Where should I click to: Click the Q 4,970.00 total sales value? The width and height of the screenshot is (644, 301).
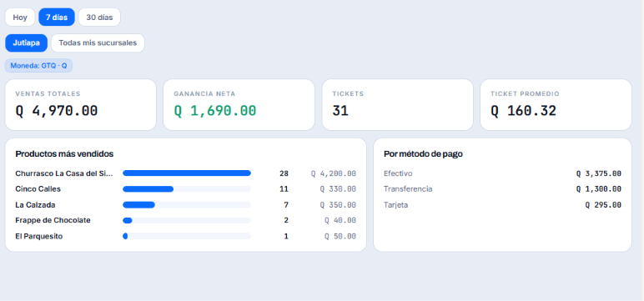pyautogui.click(x=57, y=111)
